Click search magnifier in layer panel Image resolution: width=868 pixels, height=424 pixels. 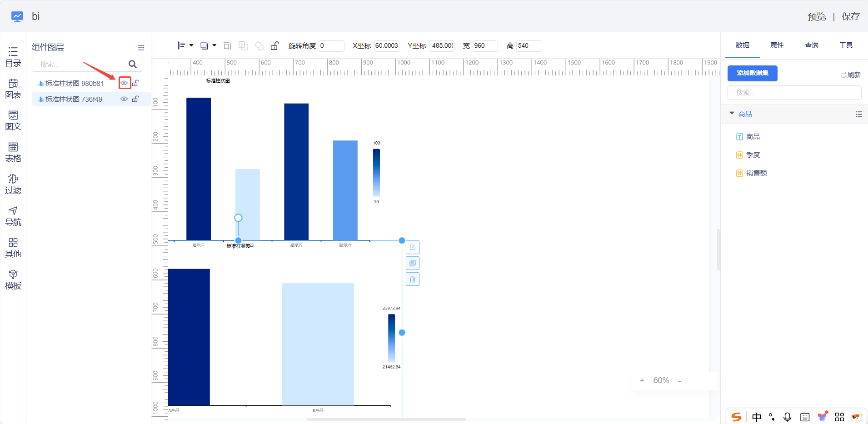tap(133, 65)
